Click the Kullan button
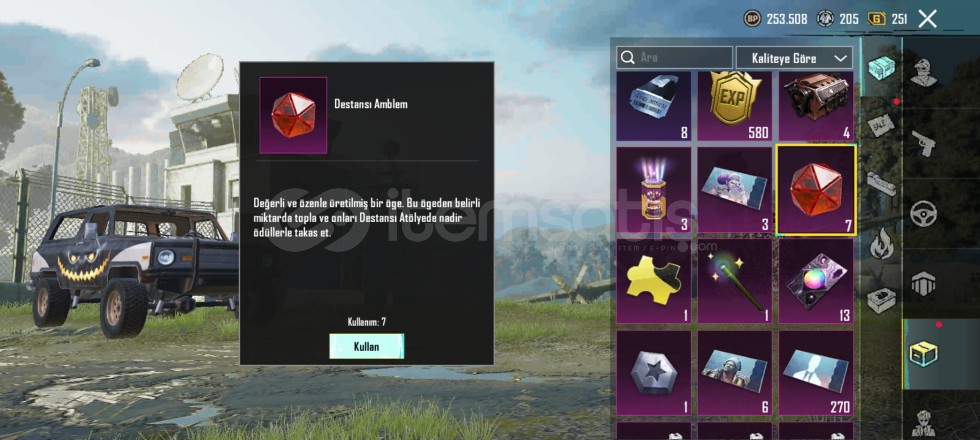The width and height of the screenshot is (980, 440). coord(366,347)
